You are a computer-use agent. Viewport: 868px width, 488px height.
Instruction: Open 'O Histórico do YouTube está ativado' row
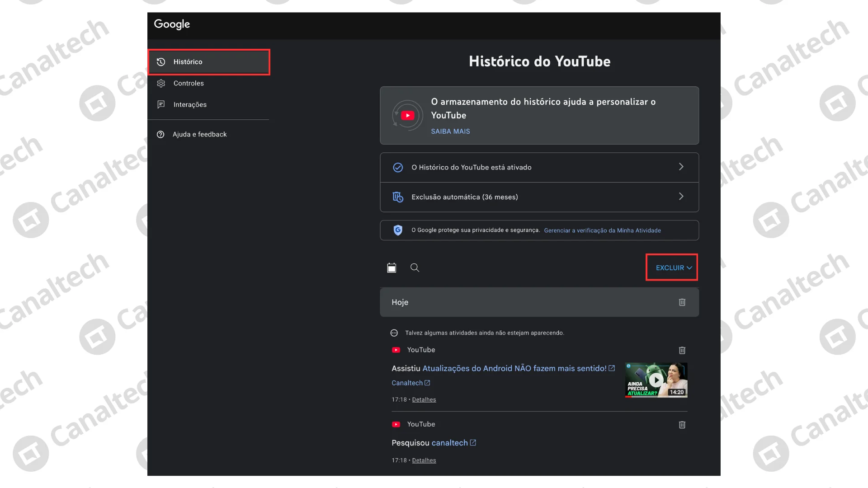point(539,167)
